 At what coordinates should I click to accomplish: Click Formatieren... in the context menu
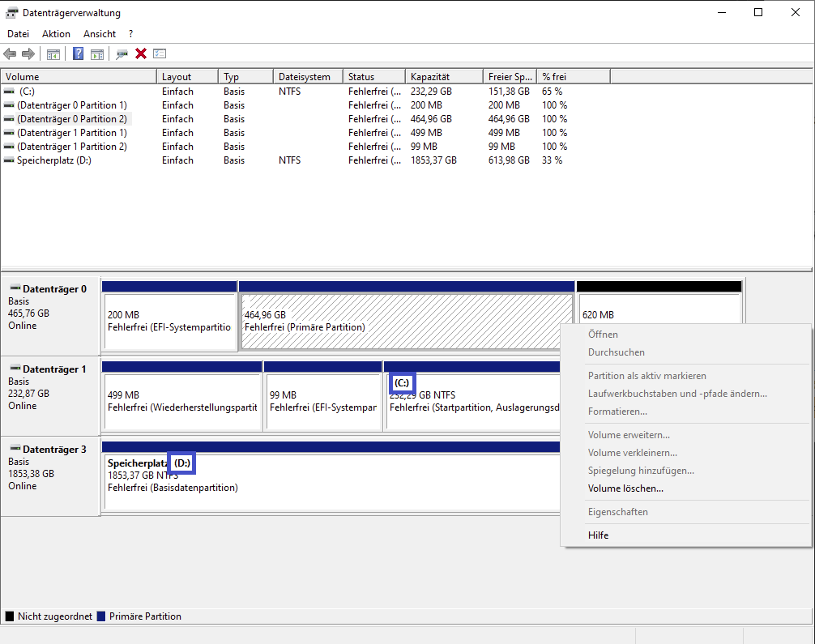click(617, 412)
